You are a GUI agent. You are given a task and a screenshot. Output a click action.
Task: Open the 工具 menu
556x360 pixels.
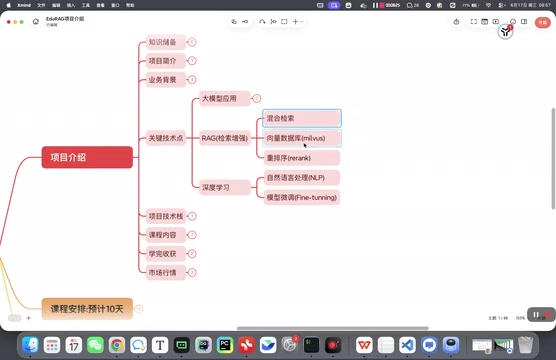click(86, 5)
